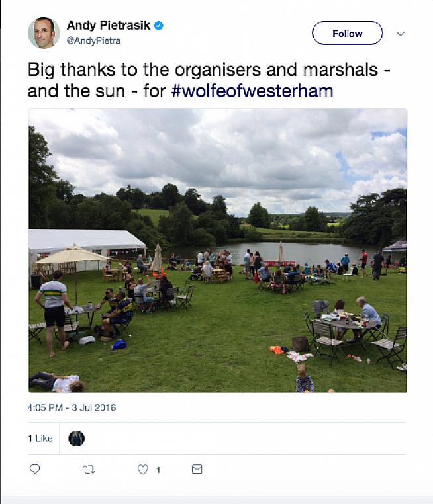This screenshot has height=504, width=433.
Task: Open the #wolfeofwesterham hashtag
Action: click(252, 91)
